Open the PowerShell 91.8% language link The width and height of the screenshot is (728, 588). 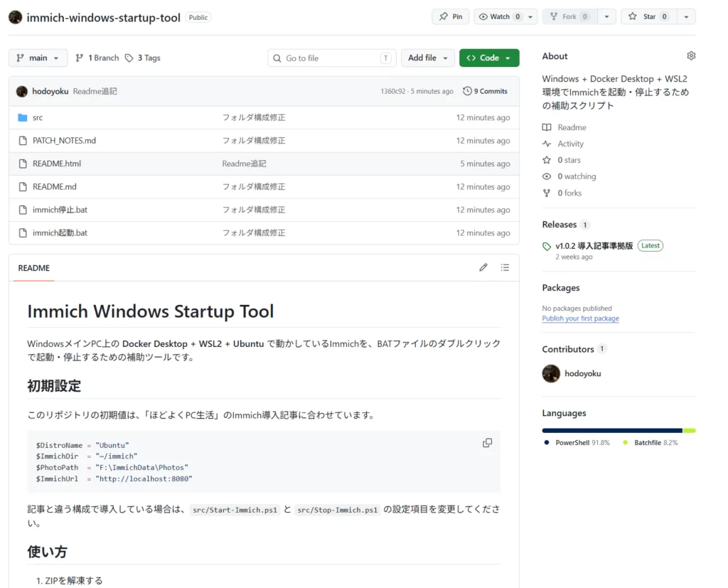click(x=577, y=443)
